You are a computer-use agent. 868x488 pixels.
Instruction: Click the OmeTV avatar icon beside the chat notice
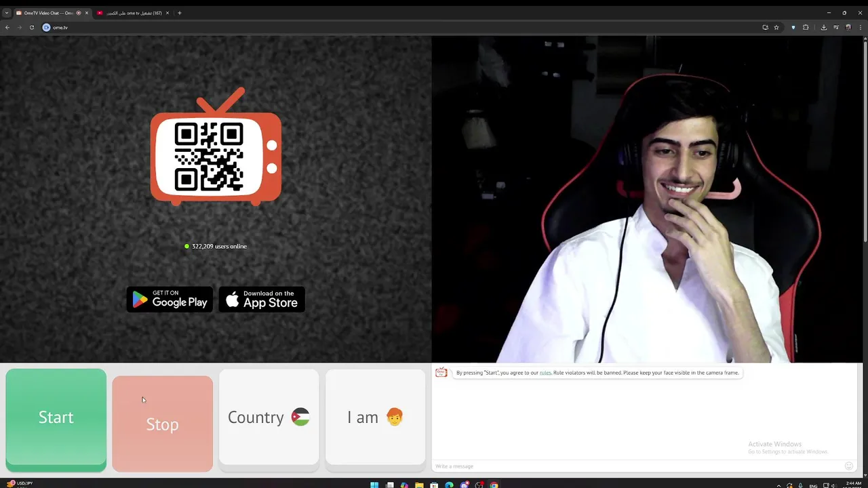[x=441, y=373]
